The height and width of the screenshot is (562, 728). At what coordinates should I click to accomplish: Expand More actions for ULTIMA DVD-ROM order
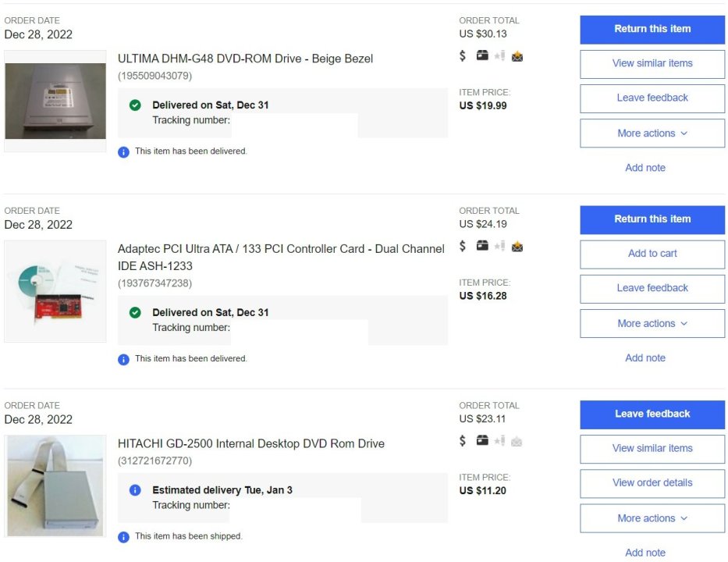click(652, 133)
